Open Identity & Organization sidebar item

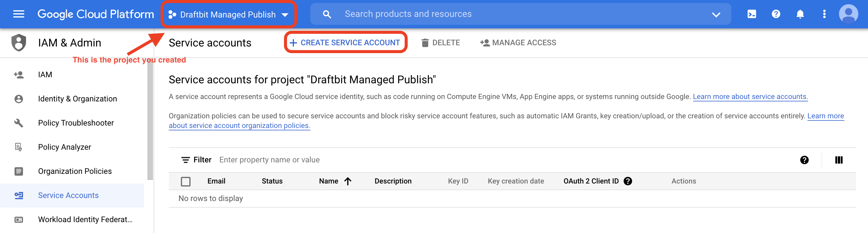(72, 99)
